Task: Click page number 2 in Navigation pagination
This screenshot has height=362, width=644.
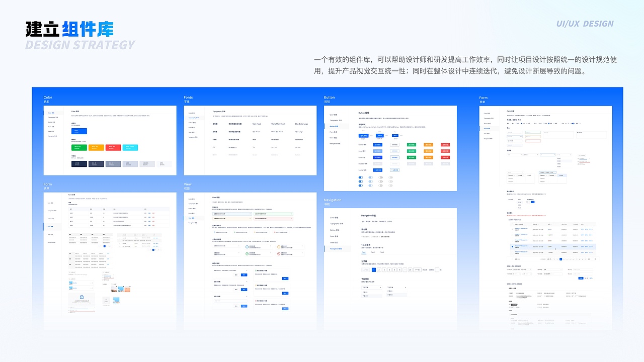Action: coord(378,269)
